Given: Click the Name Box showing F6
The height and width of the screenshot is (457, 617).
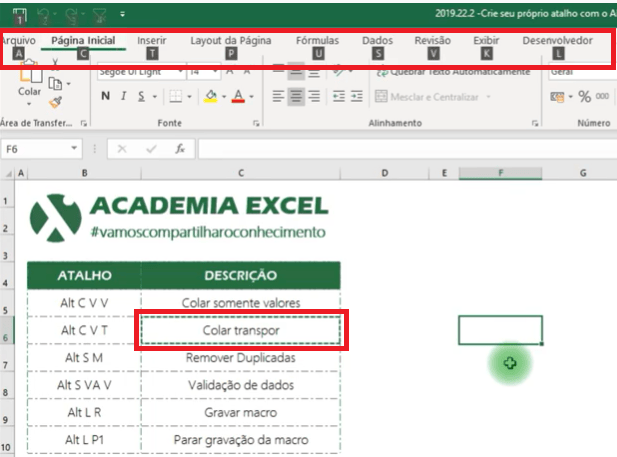Looking at the screenshot, I should 35,149.
